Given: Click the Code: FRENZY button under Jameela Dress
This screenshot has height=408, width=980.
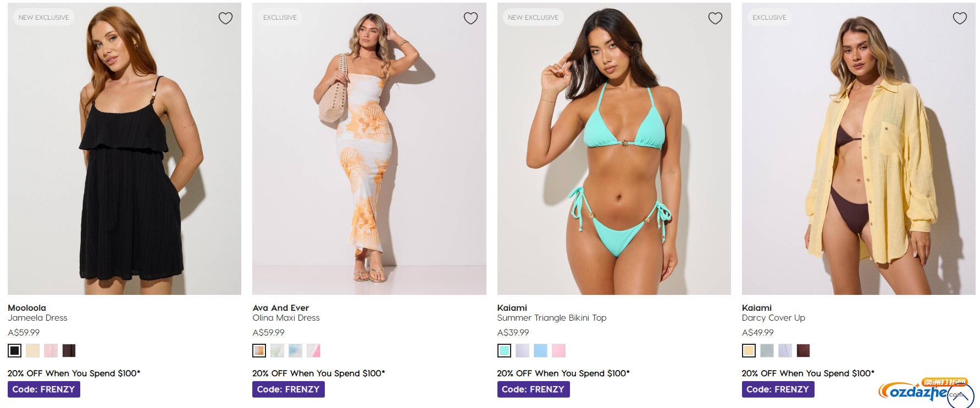Looking at the screenshot, I should [x=43, y=389].
